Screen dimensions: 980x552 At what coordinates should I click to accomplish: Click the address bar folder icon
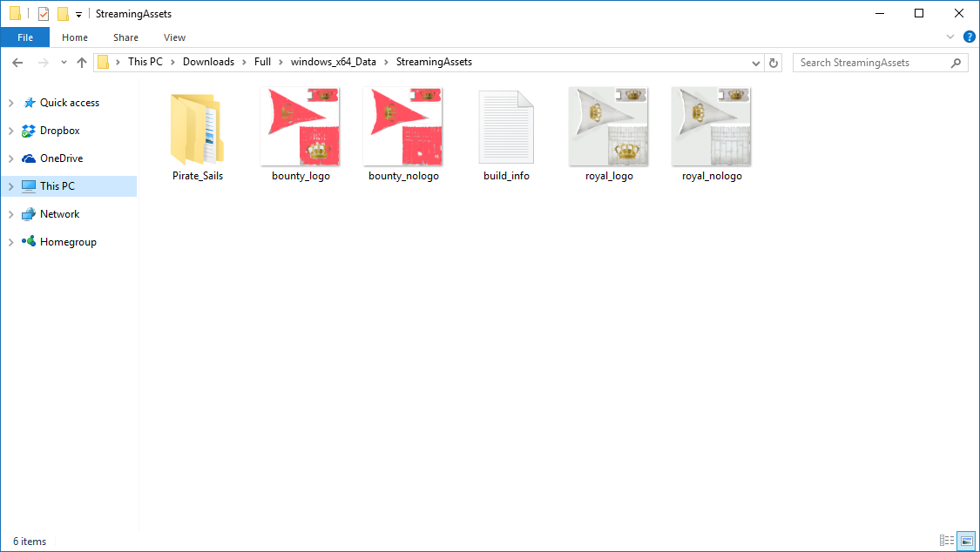(103, 62)
